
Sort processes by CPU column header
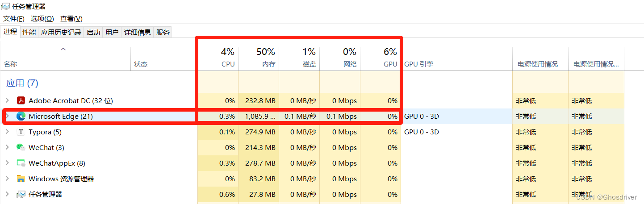[x=228, y=64]
